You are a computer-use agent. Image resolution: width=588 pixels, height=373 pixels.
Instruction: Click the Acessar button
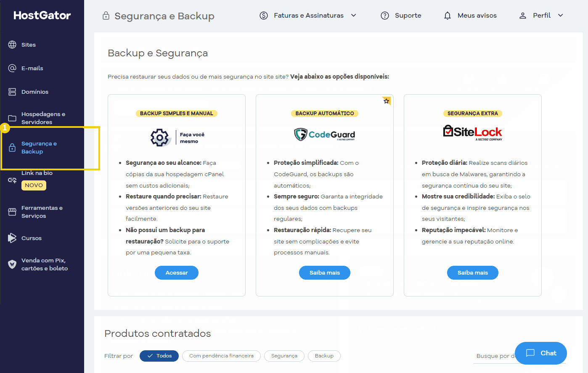click(x=177, y=272)
